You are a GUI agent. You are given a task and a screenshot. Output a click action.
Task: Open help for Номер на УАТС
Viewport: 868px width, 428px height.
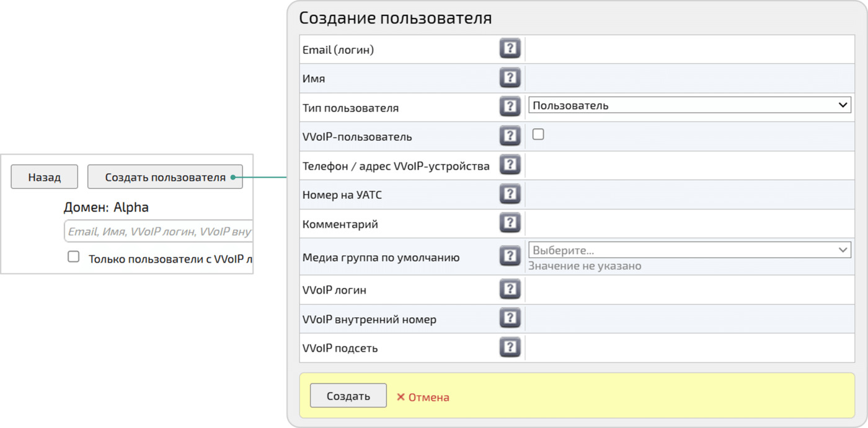[510, 193]
